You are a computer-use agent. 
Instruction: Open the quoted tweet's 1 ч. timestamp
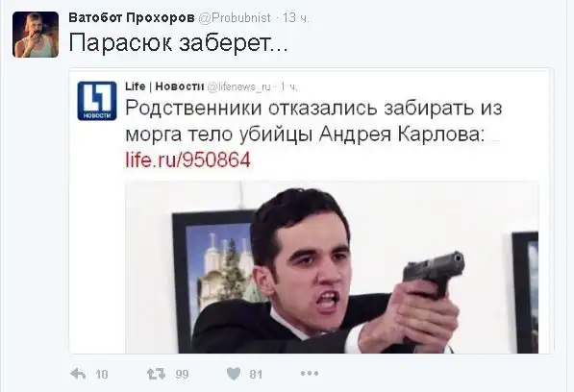pos(288,87)
